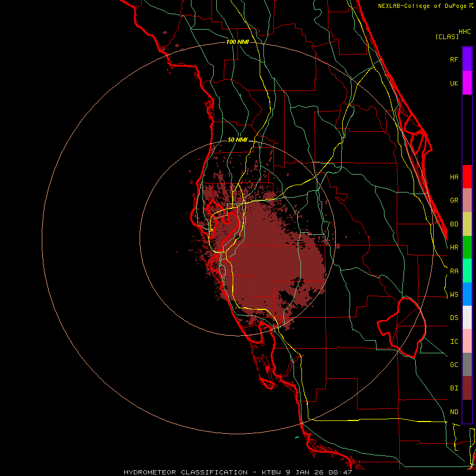476x476 pixels.
Task: Select the BD yellow legend block
Action: (467, 224)
